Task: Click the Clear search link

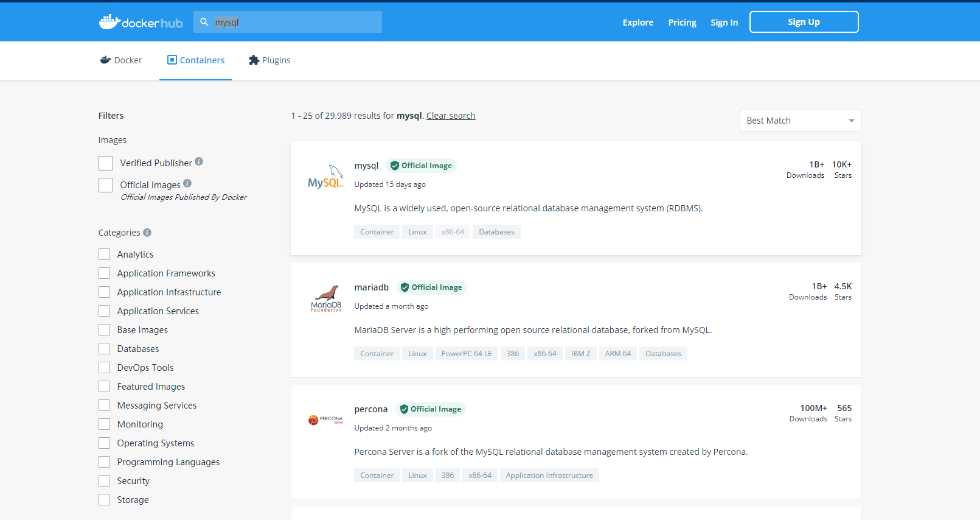Action: click(x=451, y=116)
